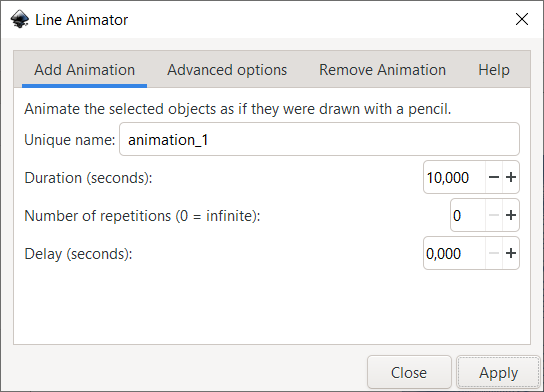Select the Remove Animation tab
This screenshot has height=392, width=544.
(382, 70)
